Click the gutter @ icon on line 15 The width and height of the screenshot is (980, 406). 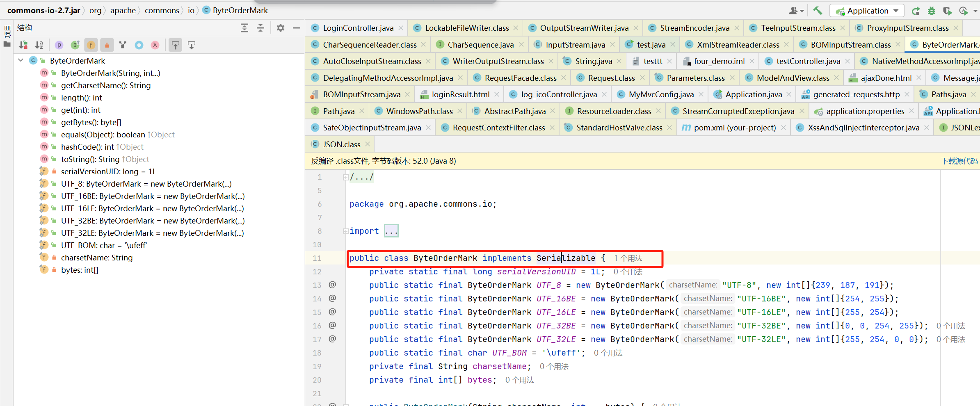pos(332,312)
